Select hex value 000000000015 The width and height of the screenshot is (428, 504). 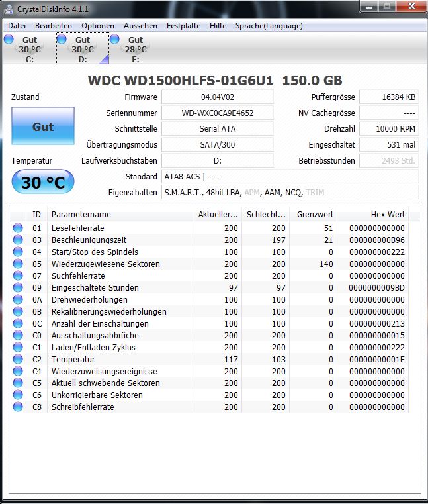(377, 335)
